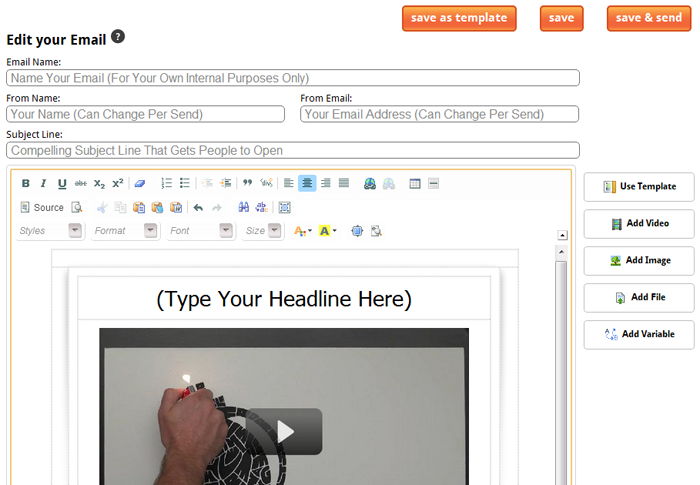
Task: Click the Add Video button
Action: tap(639, 223)
